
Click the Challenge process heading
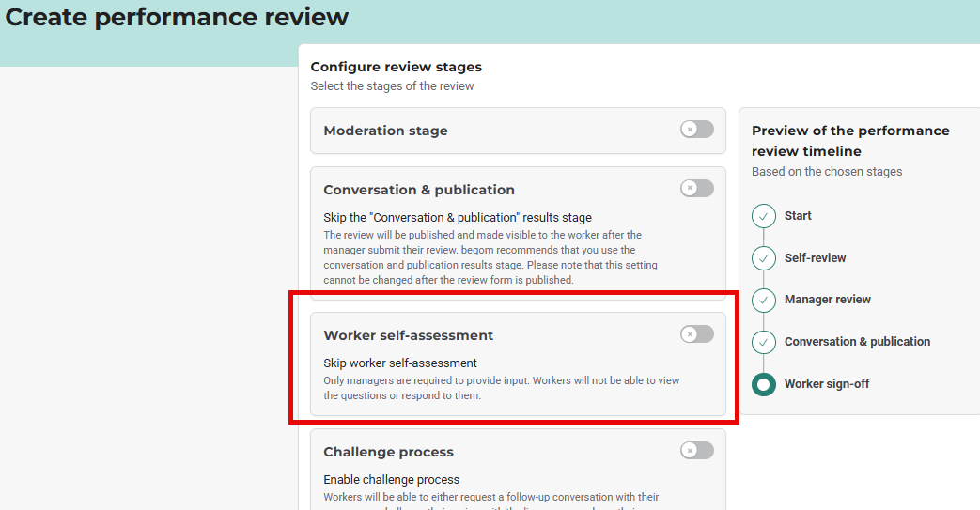point(388,452)
